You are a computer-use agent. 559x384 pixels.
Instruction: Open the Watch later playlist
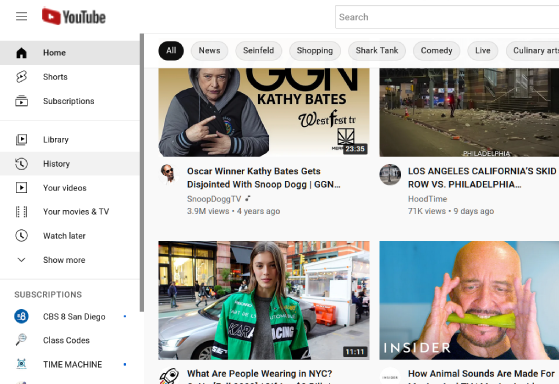coord(70,236)
